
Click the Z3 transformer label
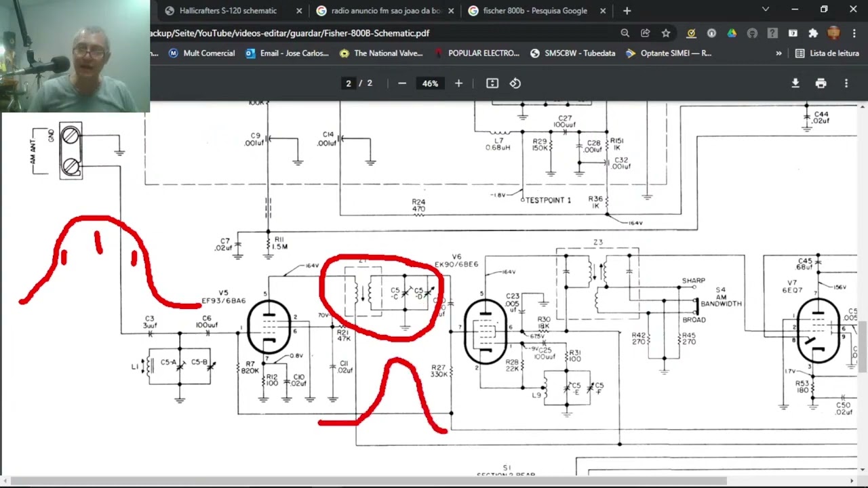pyautogui.click(x=597, y=243)
